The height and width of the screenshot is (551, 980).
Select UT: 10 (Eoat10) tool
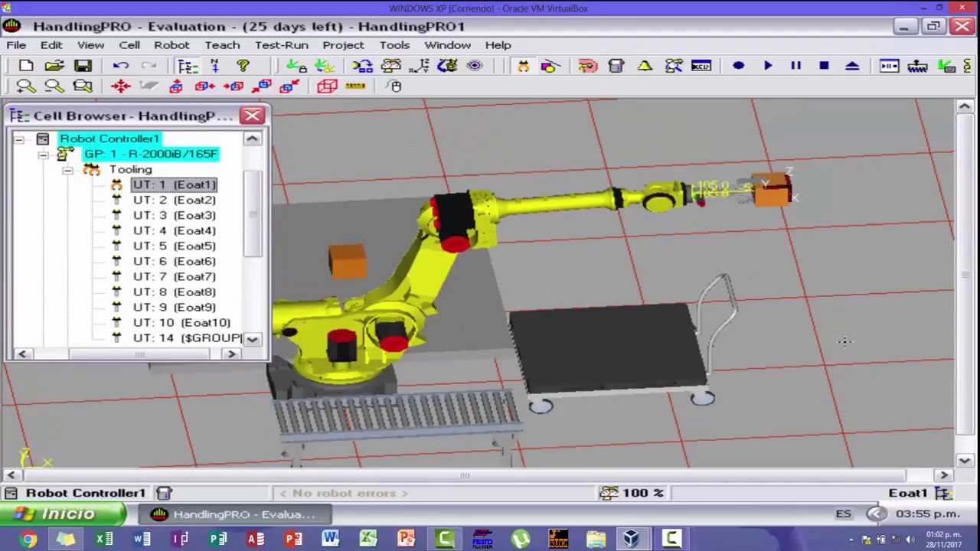pyautogui.click(x=181, y=322)
